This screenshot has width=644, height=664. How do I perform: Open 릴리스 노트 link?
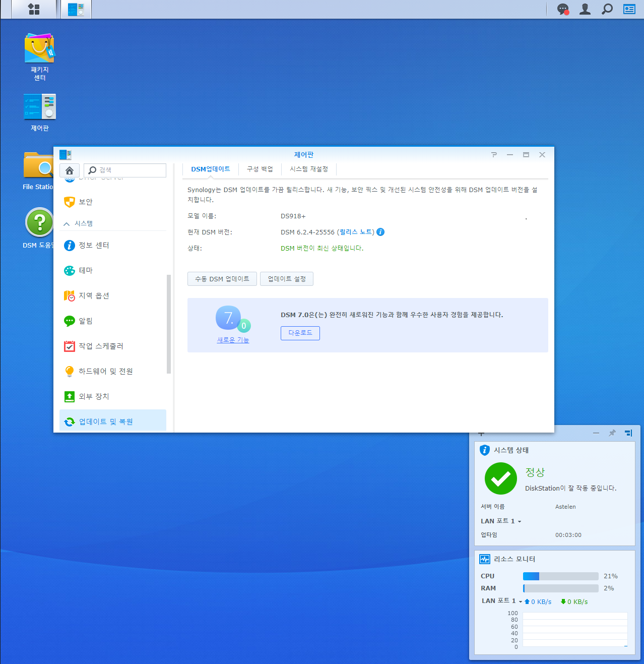coord(356,232)
